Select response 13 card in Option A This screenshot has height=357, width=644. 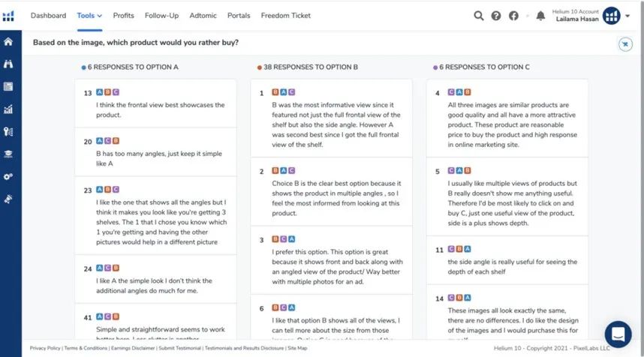pyautogui.click(x=156, y=103)
